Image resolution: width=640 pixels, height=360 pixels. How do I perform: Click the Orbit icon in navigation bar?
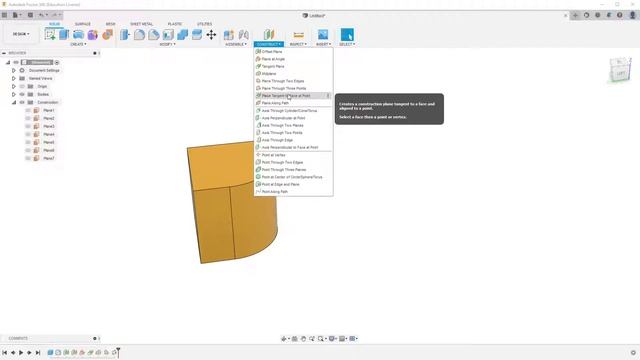(x=284, y=338)
